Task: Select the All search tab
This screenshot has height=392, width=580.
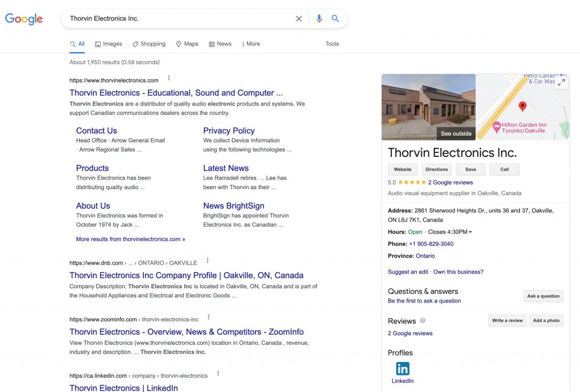Action: (x=77, y=44)
